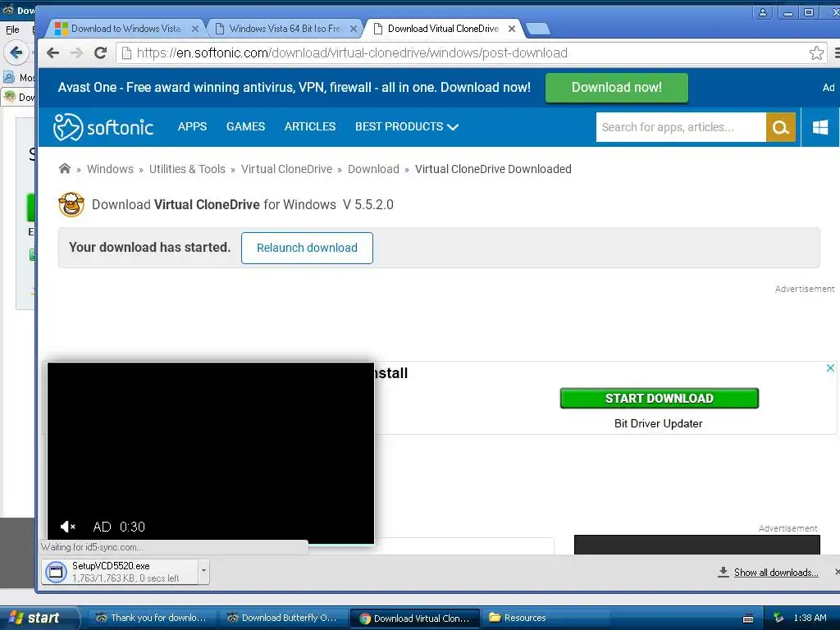Click the back button in the background window
Image resolution: width=840 pixels, height=630 pixels.
pyautogui.click(x=16, y=52)
